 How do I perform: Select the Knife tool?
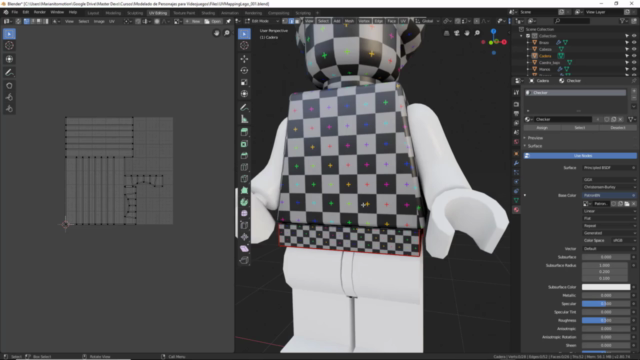coord(244,179)
